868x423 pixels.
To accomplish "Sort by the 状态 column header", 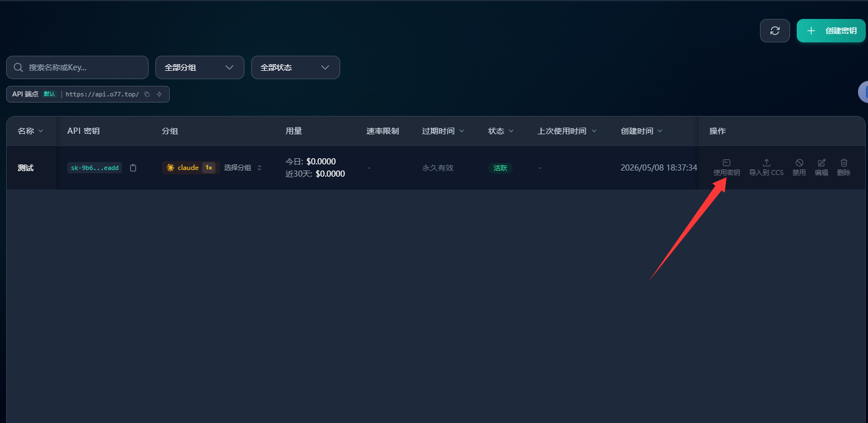I will [x=501, y=131].
